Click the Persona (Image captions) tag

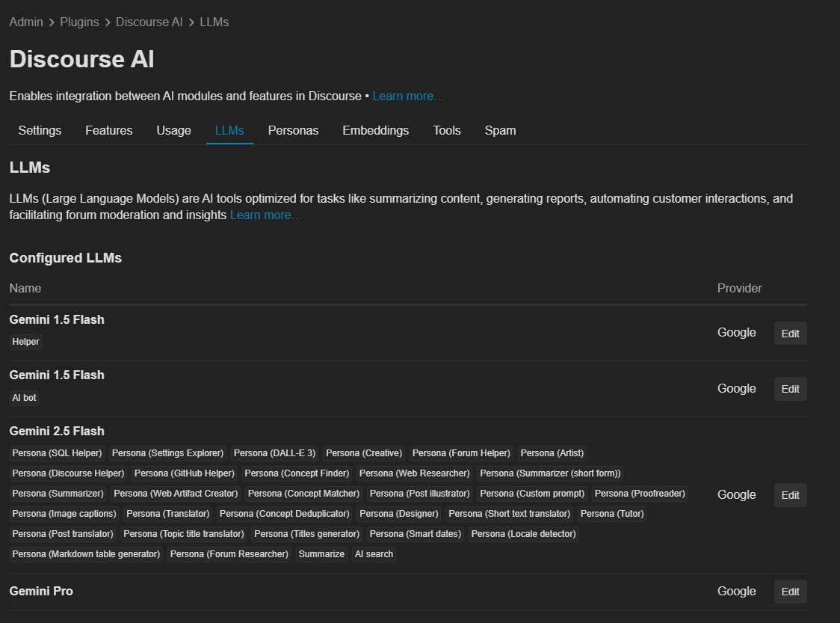pyautogui.click(x=64, y=514)
